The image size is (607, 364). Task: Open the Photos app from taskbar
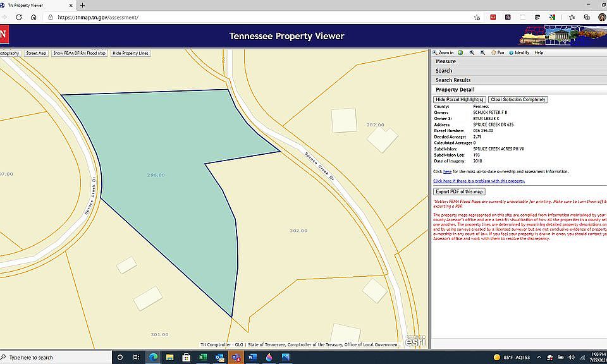point(286,358)
